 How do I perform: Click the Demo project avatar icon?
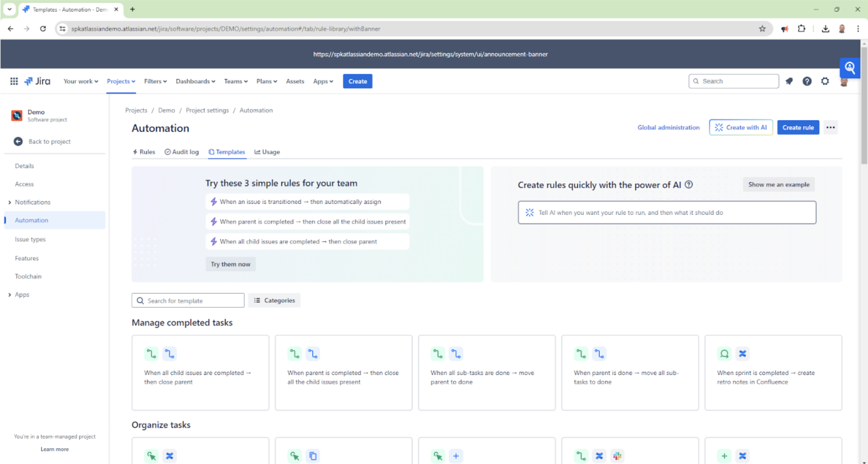coord(17,115)
